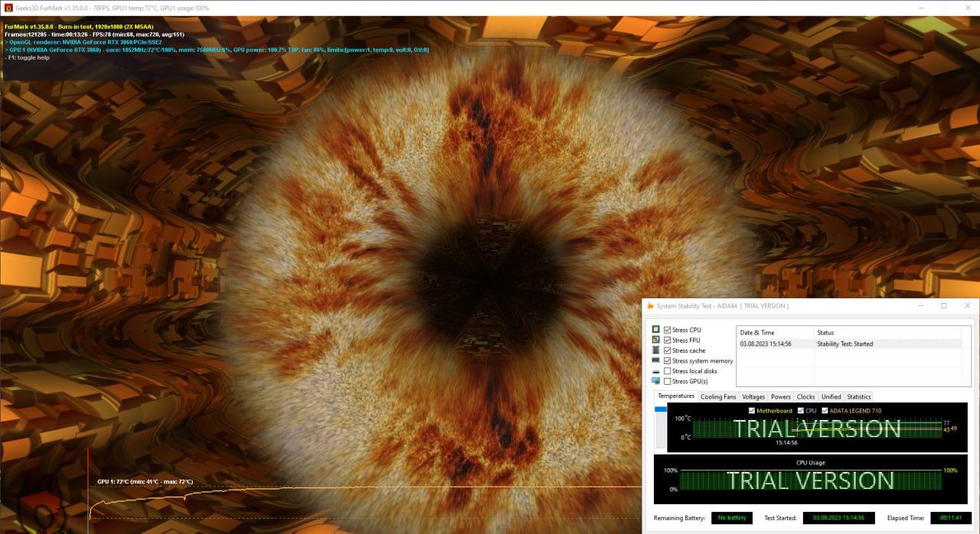
Task: Click the RAM module icon beside Stress system memory
Action: pos(656,360)
